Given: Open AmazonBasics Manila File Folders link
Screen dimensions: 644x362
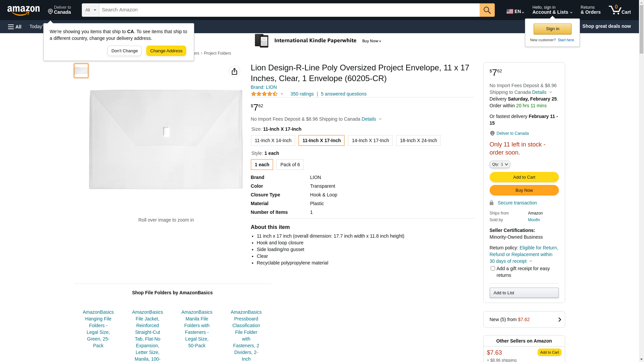Looking at the screenshot, I should click(197, 329).
